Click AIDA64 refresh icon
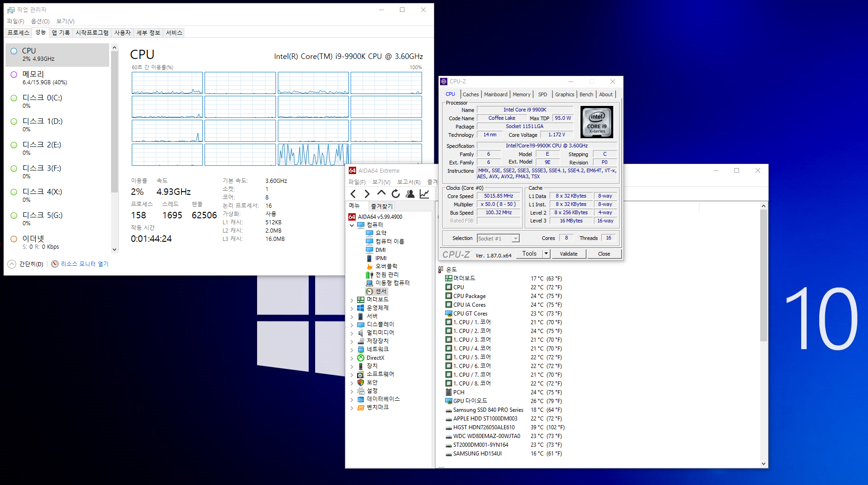 tap(396, 194)
